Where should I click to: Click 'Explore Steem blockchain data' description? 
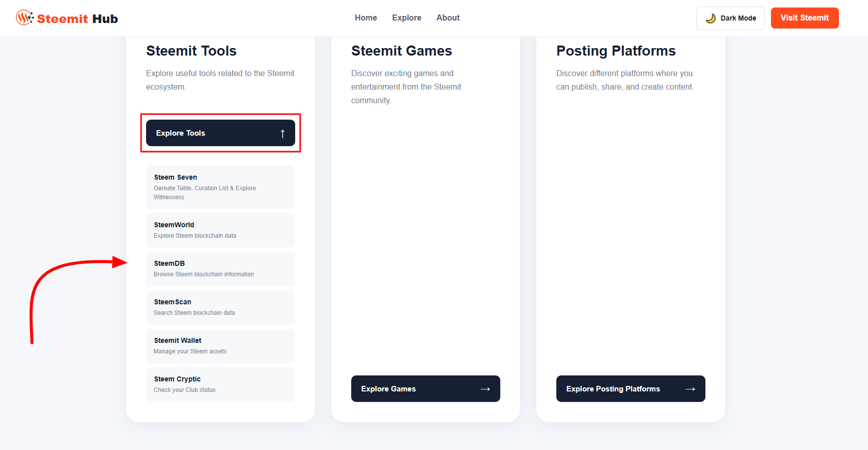click(195, 236)
